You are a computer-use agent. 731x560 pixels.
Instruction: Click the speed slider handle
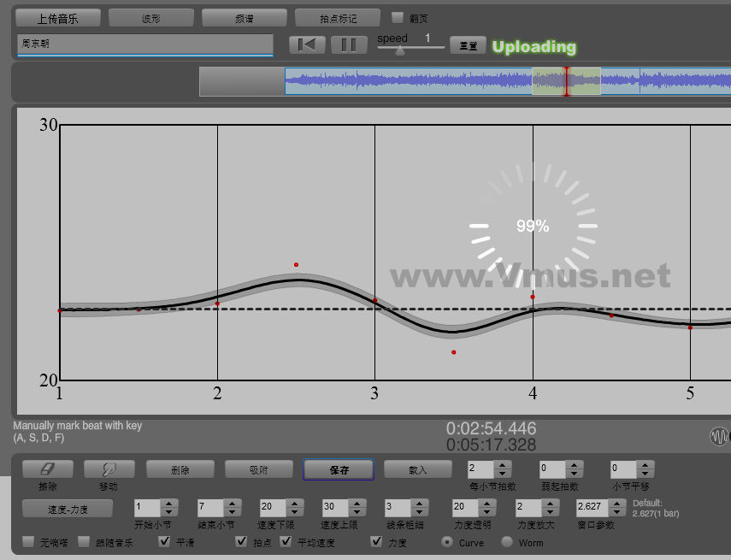click(399, 50)
